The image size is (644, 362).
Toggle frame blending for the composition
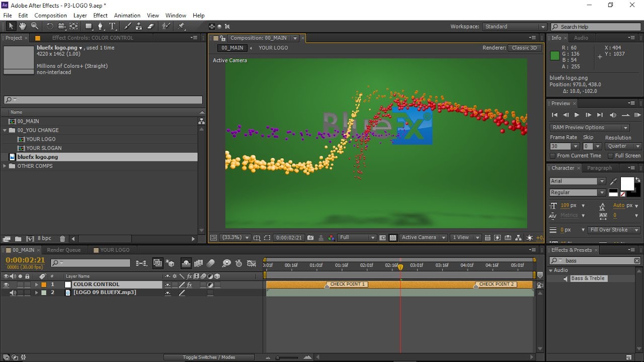(x=198, y=263)
